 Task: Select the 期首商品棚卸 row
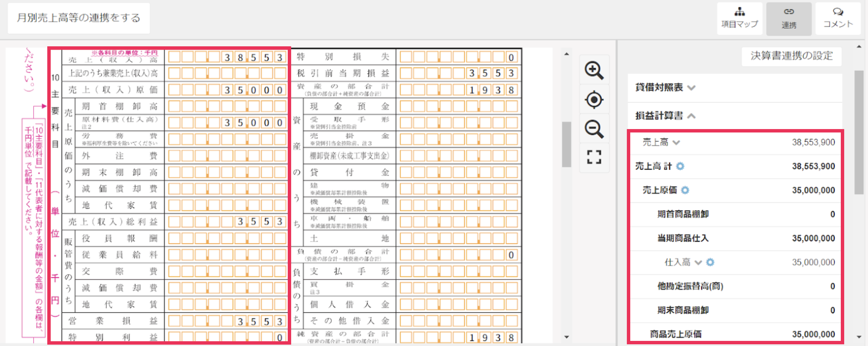tap(735, 214)
